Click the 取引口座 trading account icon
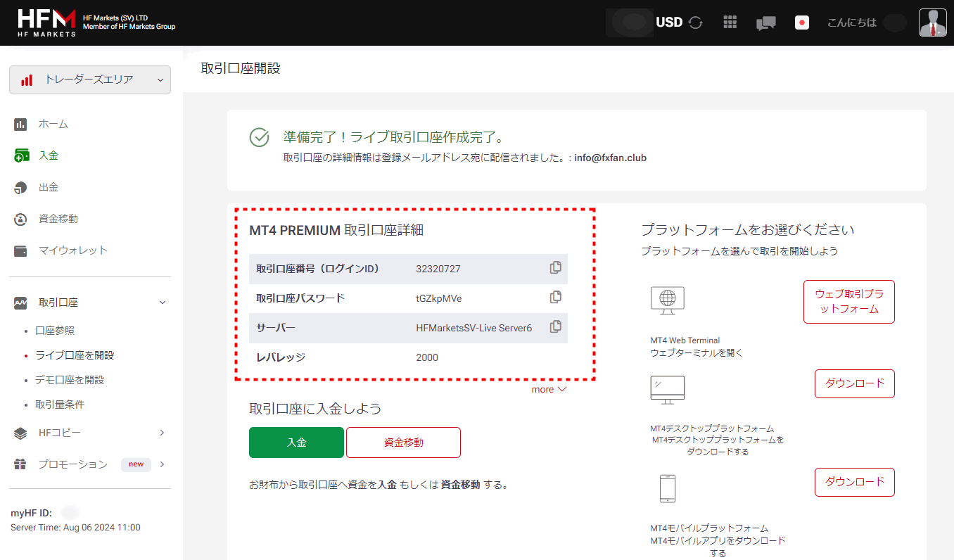Screen dimensions: 954x560 [x=20, y=303]
